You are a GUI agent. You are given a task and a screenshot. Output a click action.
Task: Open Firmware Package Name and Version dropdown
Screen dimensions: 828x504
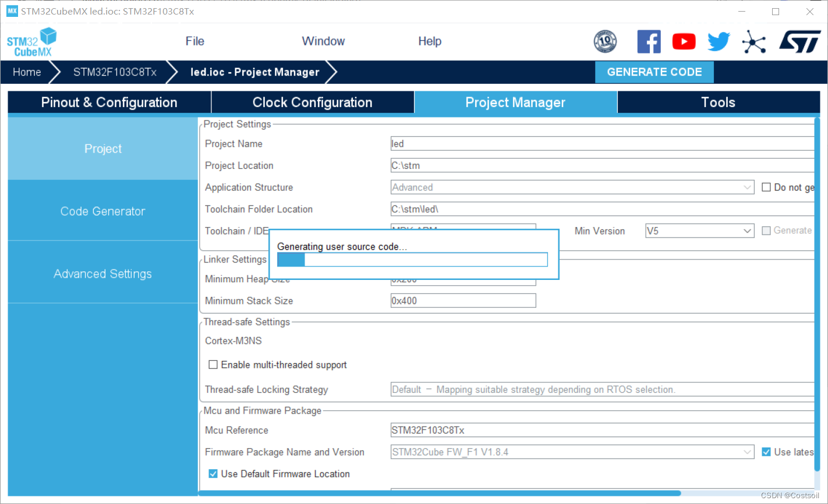click(572, 452)
